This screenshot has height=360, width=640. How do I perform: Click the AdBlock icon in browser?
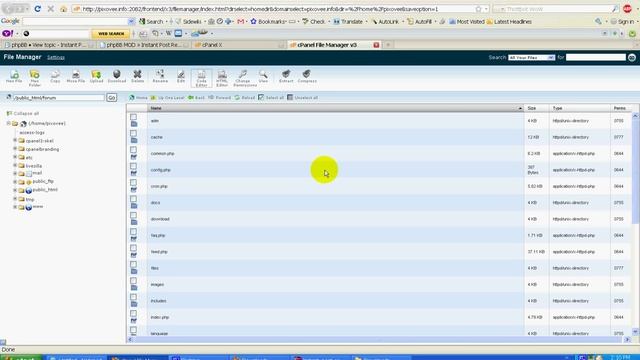tap(627, 9)
